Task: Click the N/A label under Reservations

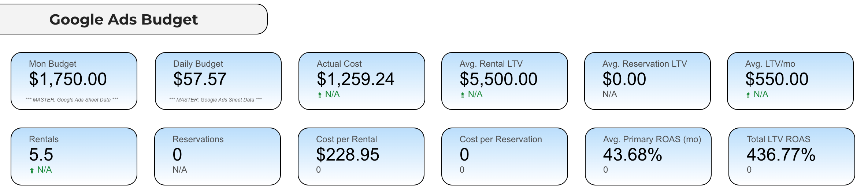Action: point(180,170)
